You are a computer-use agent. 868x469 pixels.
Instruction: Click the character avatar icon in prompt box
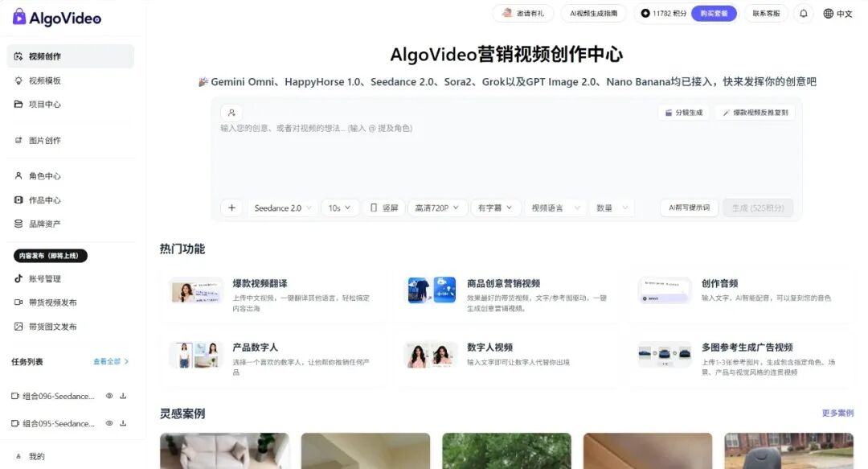point(231,113)
